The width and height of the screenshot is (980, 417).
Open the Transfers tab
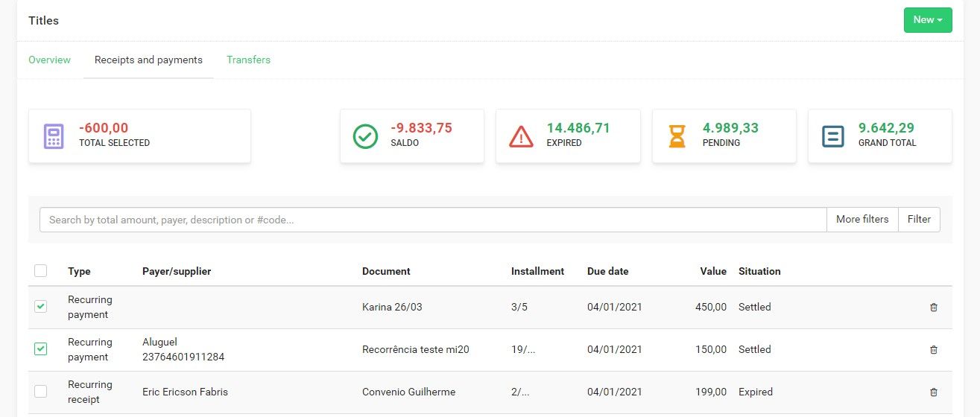pos(248,60)
